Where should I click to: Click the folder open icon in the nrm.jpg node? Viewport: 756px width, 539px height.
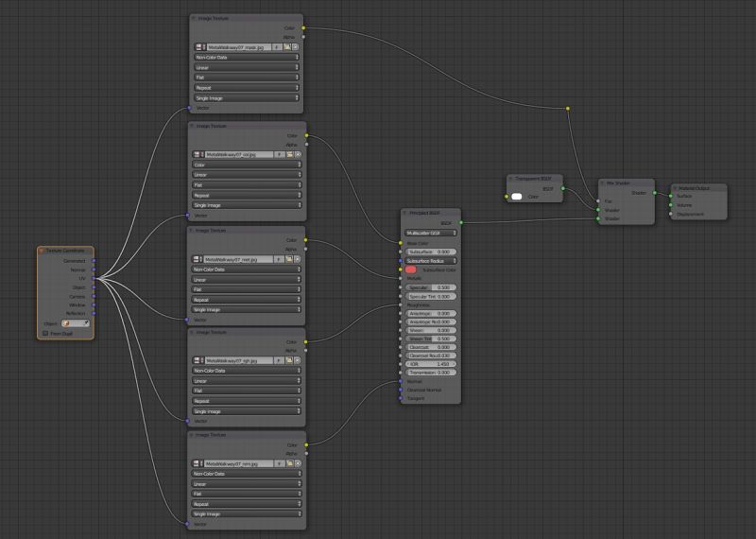(290, 463)
